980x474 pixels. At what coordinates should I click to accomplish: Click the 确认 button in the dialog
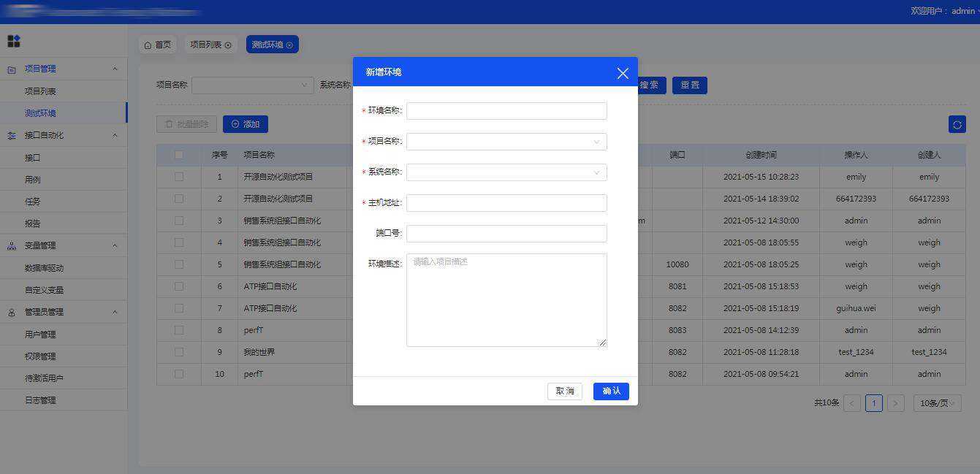[611, 391]
